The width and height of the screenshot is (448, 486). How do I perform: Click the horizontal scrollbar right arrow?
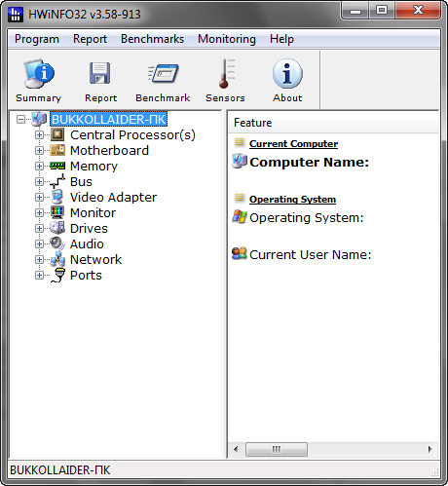tap(430, 449)
